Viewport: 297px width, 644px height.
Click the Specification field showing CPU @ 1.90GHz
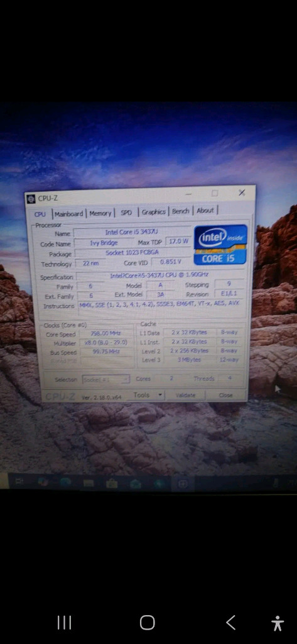(x=160, y=276)
